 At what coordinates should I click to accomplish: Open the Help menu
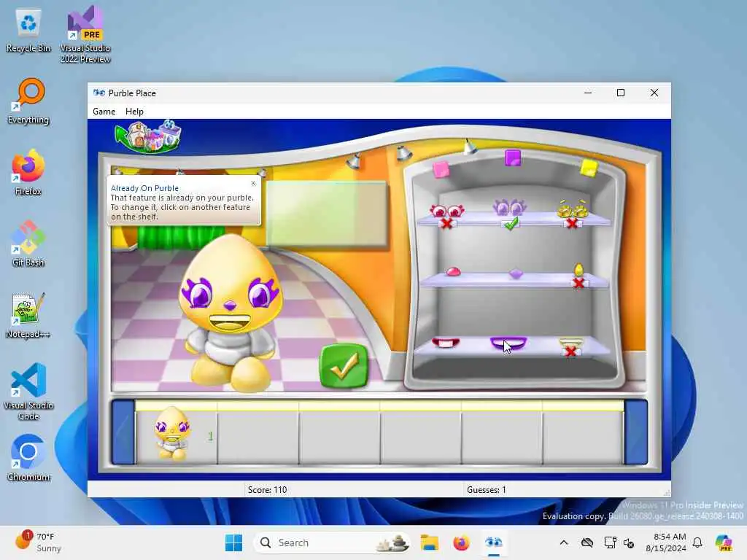(x=134, y=112)
